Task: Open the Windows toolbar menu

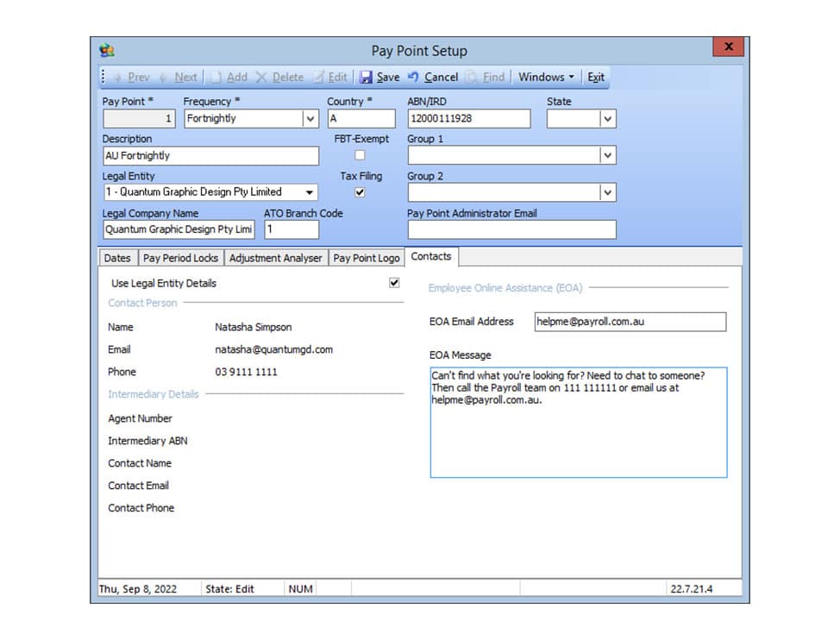Action: pyautogui.click(x=546, y=78)
